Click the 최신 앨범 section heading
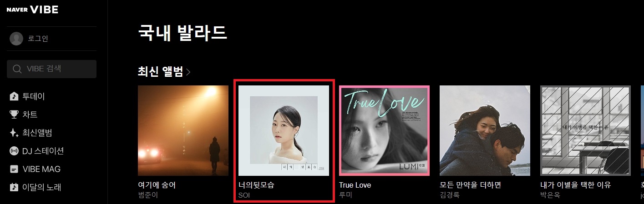The height and width of the screenshot is (204, 644). coord(161,71)
